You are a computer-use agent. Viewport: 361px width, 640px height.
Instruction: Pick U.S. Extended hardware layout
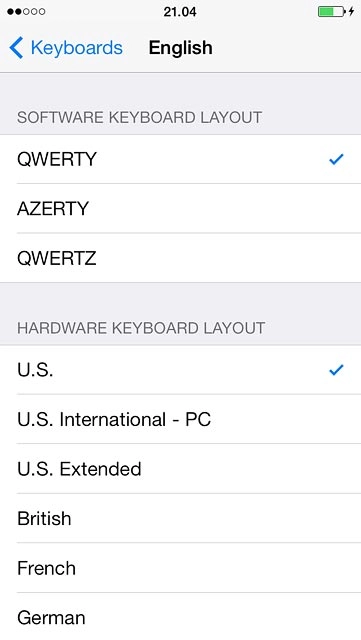[180, 469]
